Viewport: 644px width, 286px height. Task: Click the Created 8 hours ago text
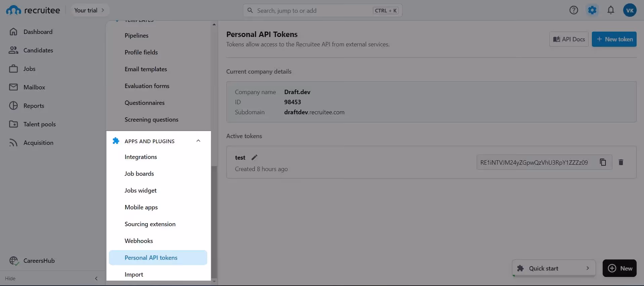(261, 169)
